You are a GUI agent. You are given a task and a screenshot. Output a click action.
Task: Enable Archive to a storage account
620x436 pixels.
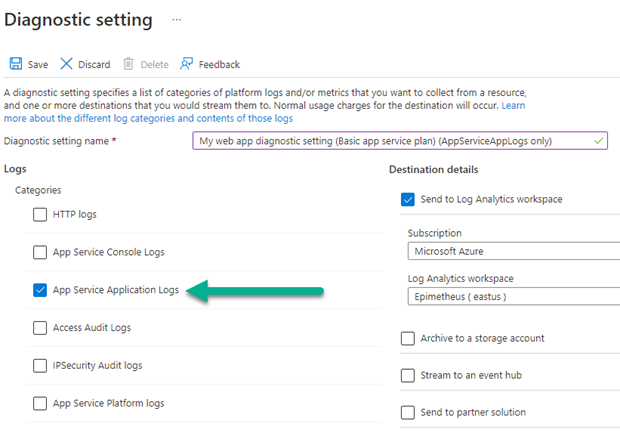pyautogui.click(x=408, y=339)
